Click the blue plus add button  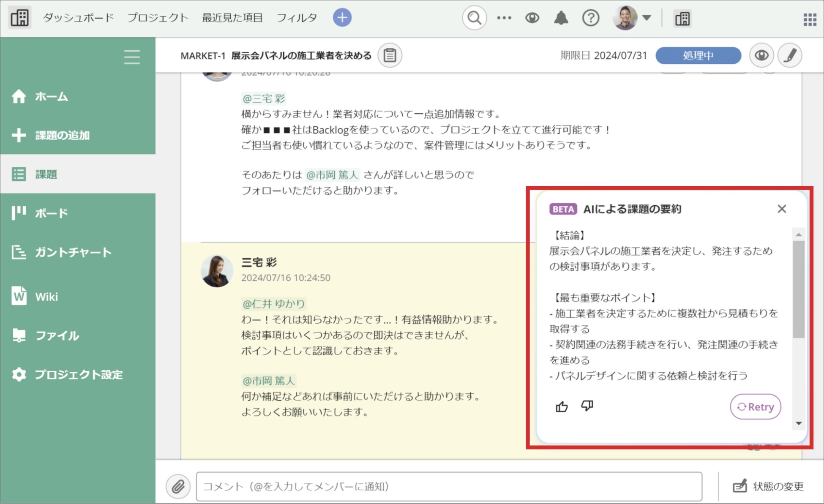342,18
